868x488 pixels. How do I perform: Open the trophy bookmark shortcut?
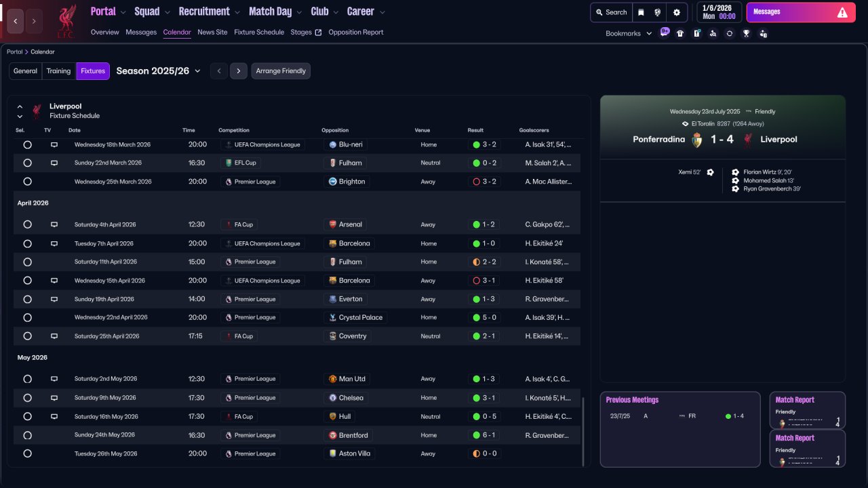[x=746, y=33]
